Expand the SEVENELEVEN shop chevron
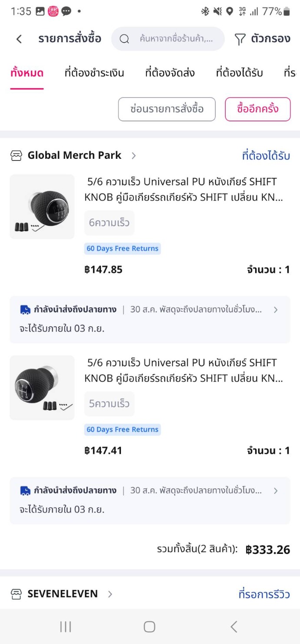The width and height of the screenshot is (300, 644). pyautogui.click(x=110, y=594)
